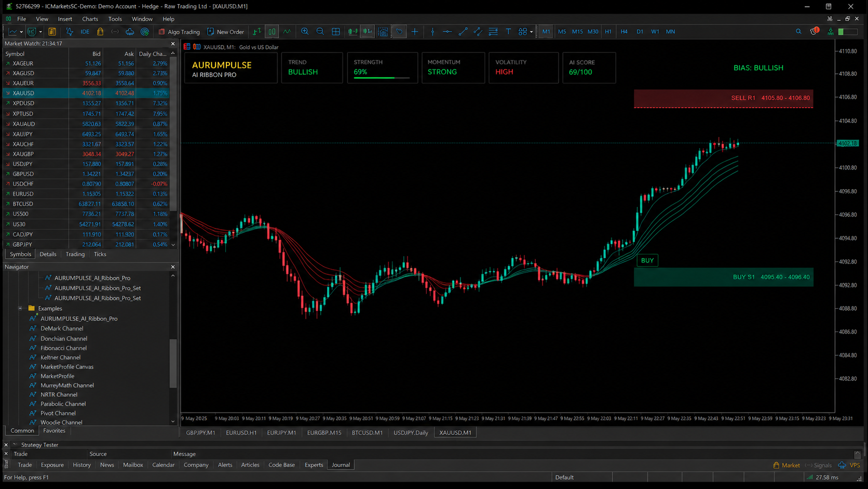The image size is (868, 489).
Task: Click the screenshot camera icon
Action: 383,32
